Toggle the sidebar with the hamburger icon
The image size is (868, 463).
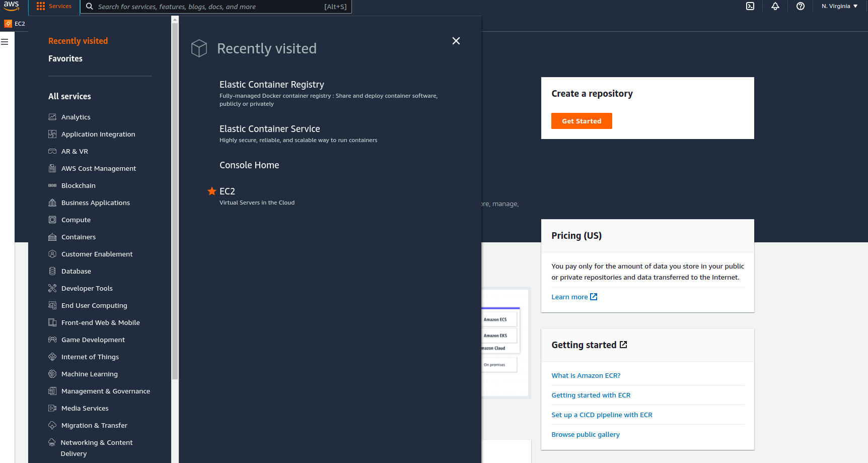(x=5, y=42)
